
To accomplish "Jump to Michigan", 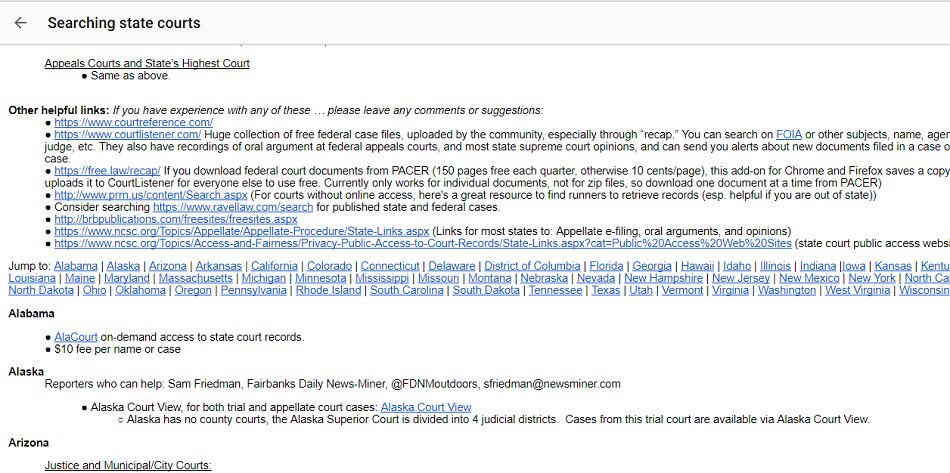I will click(264, 278).
